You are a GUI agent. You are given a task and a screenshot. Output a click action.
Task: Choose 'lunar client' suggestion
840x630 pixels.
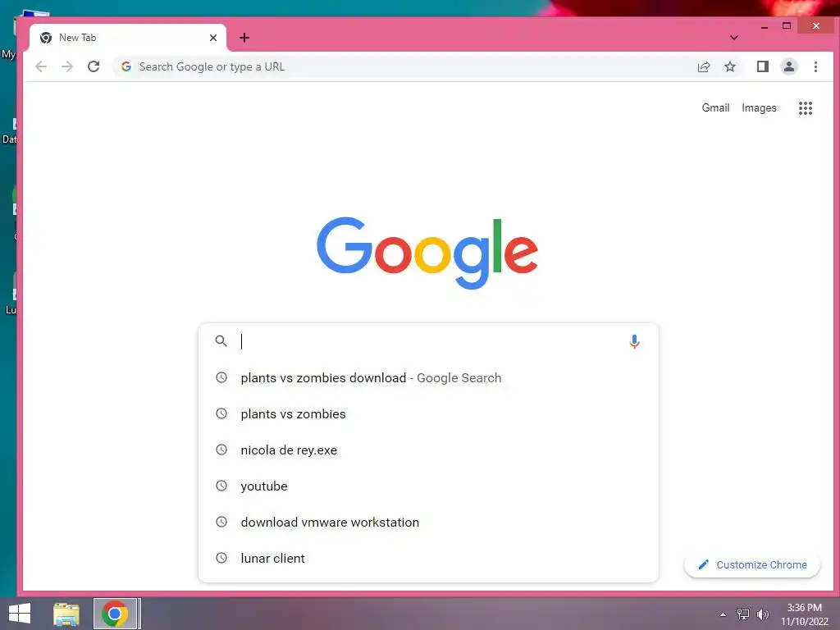pyautogui.click(x=428, y=558)
